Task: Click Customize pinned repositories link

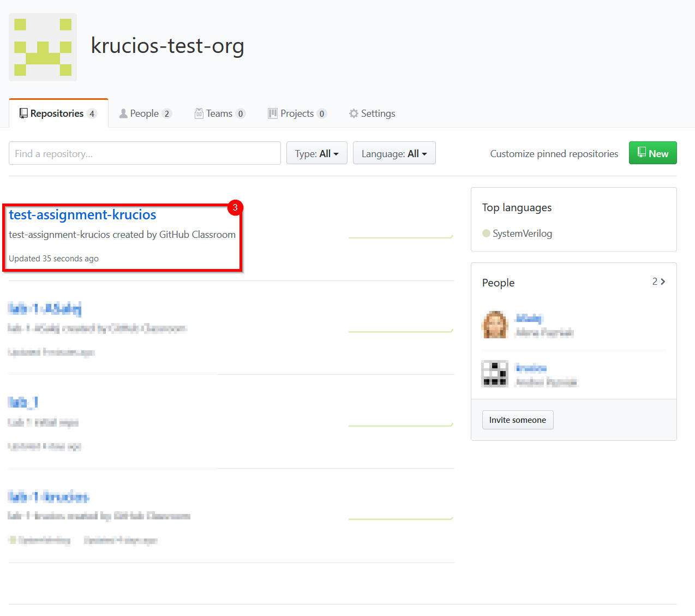Action: [x=554, y=154]
